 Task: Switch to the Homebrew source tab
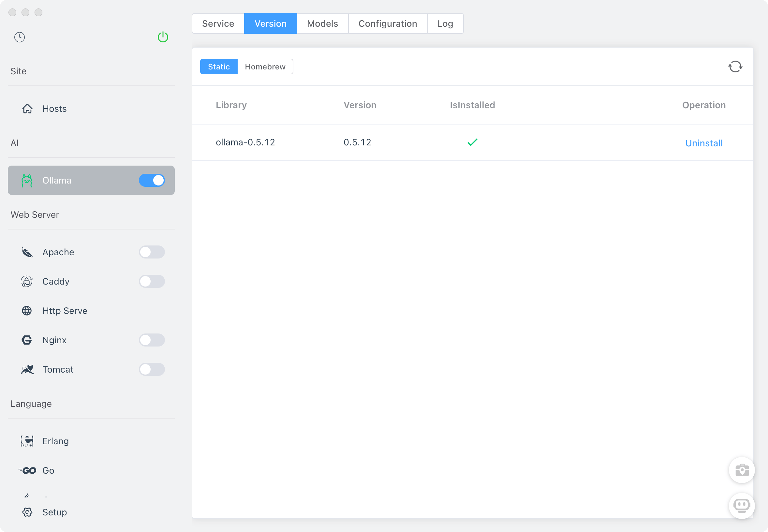coord(265,67)
